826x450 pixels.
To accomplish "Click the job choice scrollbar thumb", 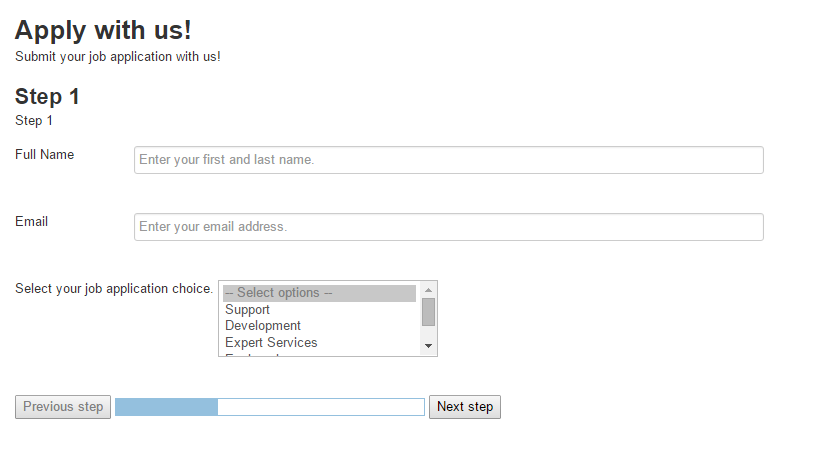I will [428, 311].
